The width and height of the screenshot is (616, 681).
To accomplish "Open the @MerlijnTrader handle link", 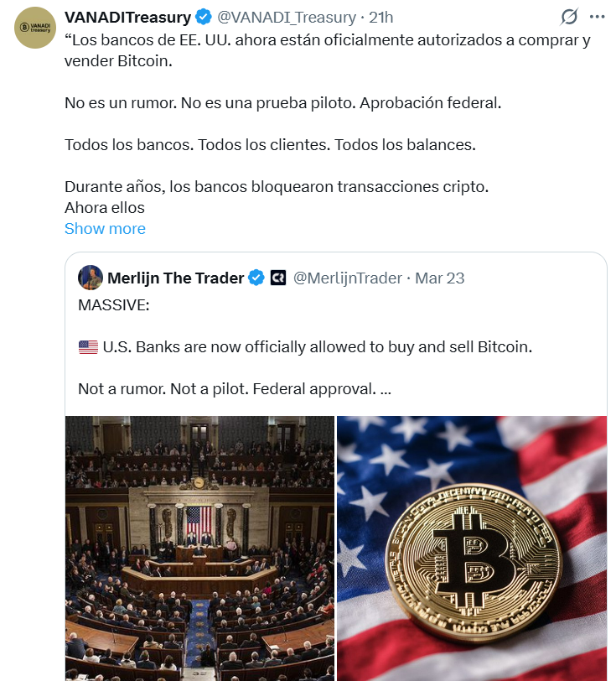I will pyautogui.click(x=348, y=278).
